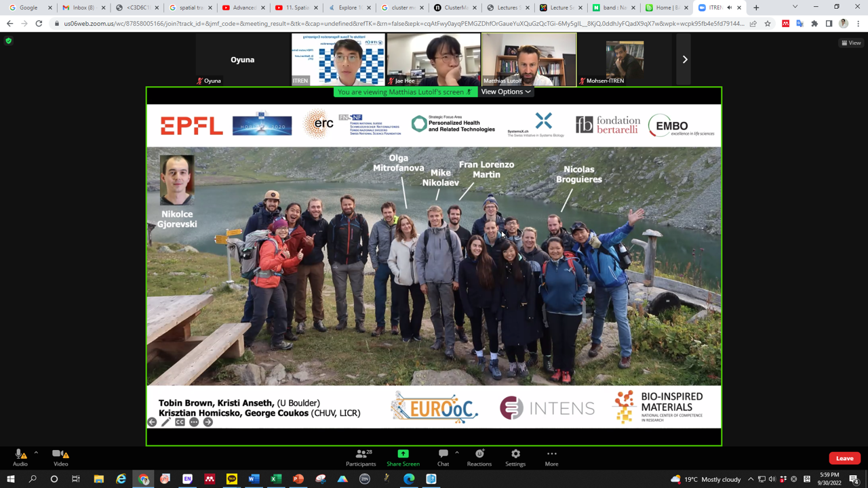Expand chat options caret next to Chat

point(457,453)
